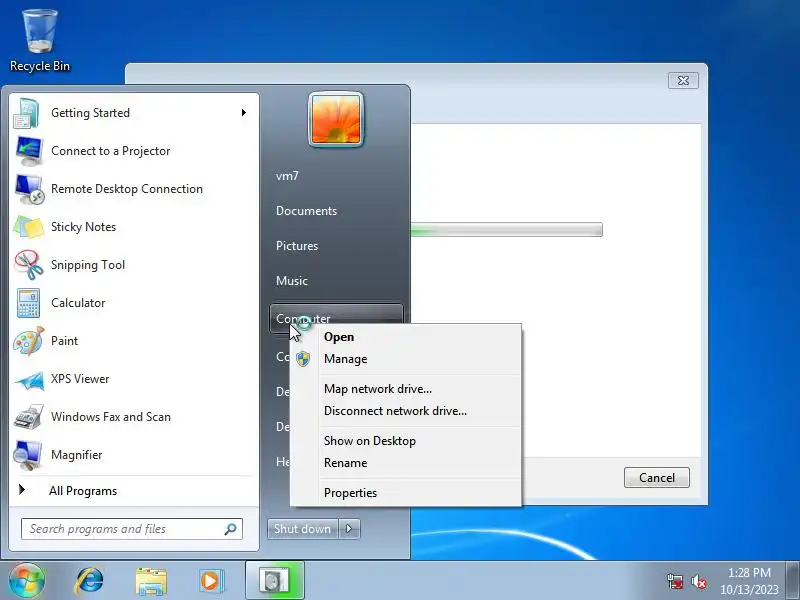
Task: Open Music in Start menu
Action: 292,281
